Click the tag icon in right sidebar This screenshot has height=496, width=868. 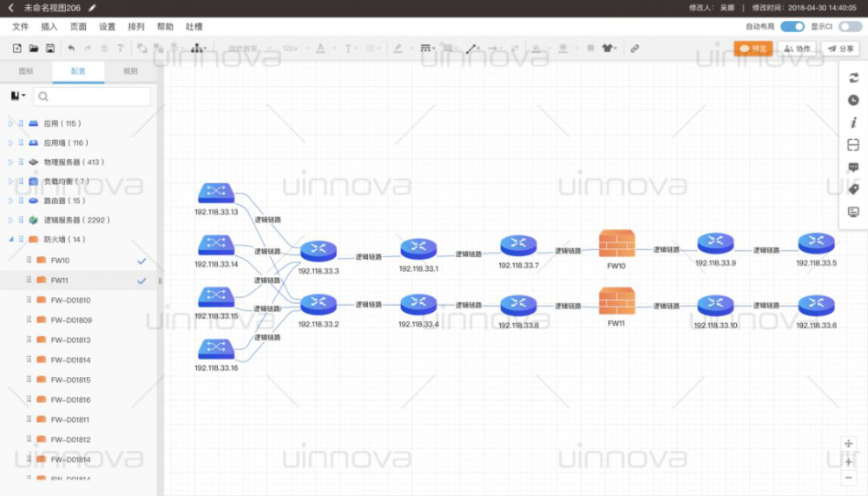click(853, 188)
